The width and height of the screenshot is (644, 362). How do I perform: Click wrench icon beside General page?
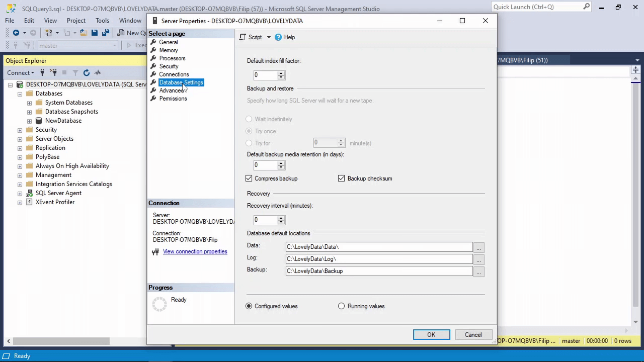pos(153,42)
